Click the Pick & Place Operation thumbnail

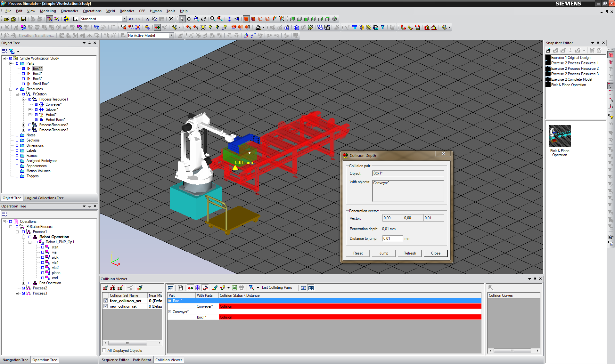560,136
